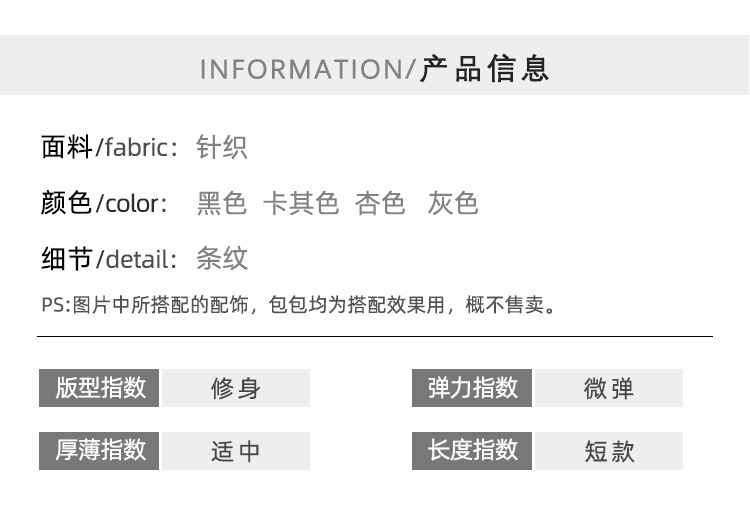Click the 弹力指数 label box

[472, 388]
